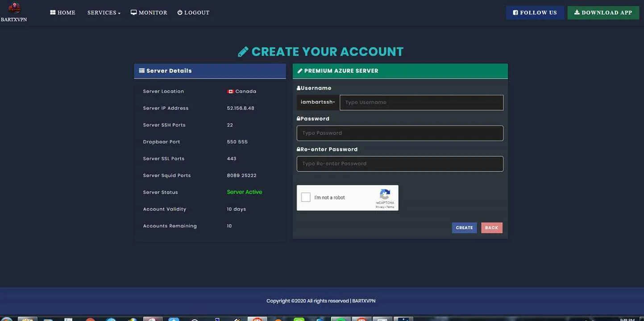The image size is (644, 321).
Task: Click the pencil icon in PREMIUM AZURE SERVER header
Action: (x=300, y=71)
